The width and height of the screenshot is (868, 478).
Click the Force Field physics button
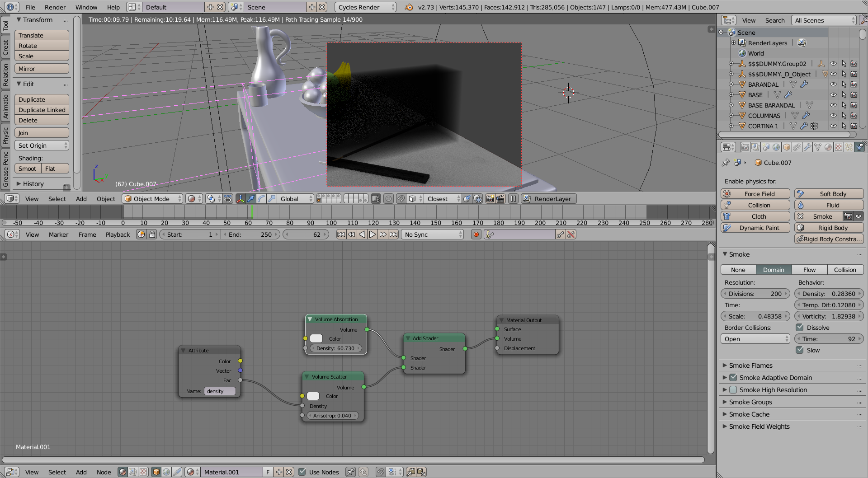tap(755, 194)
